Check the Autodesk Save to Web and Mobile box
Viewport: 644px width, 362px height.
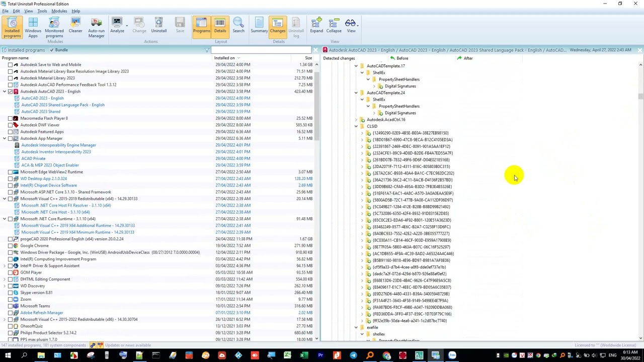10,64
